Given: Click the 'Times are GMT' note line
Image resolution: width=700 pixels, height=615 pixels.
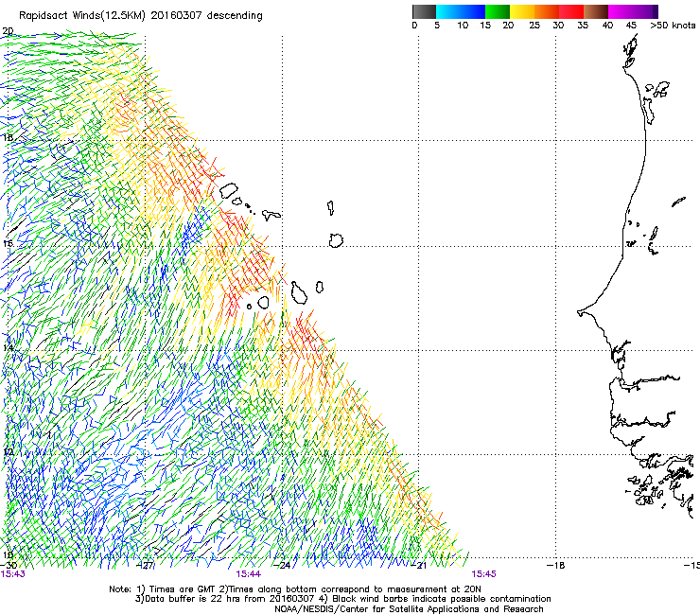Looking at the screenshot, I should [x=295, y=589].
